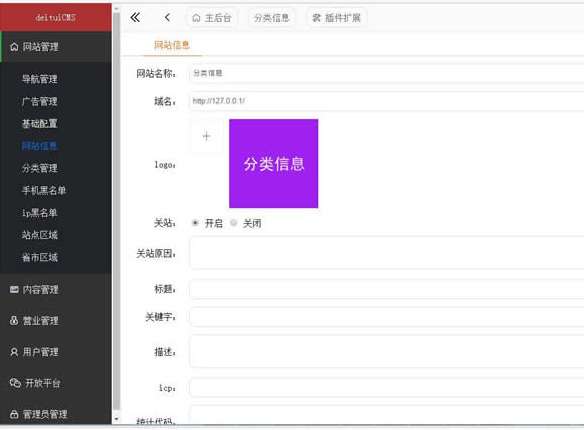Select the 开启 radio button

coord(195,223)
